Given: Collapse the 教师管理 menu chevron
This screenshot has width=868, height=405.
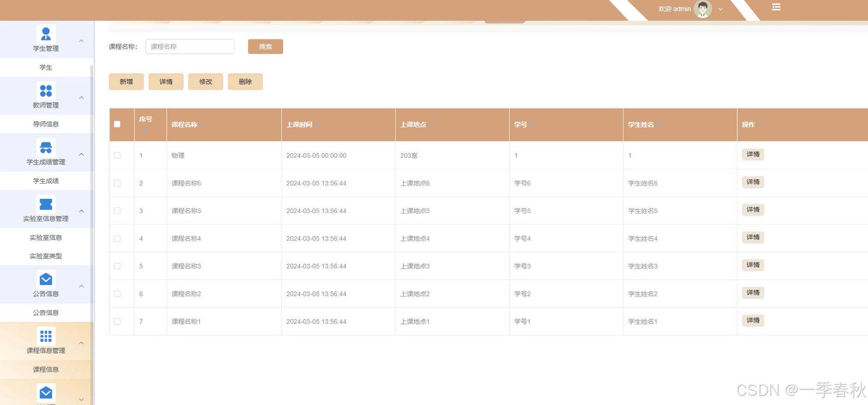Looking at the screenshot, I should [x=81, y=98].
